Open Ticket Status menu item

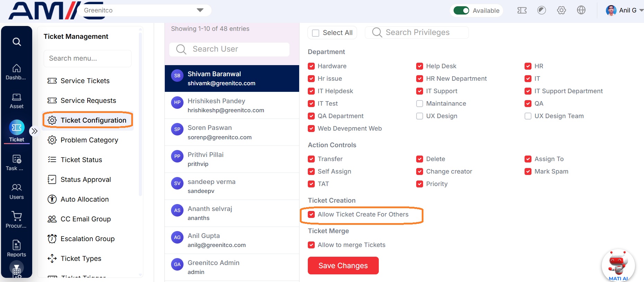point(75,160)
